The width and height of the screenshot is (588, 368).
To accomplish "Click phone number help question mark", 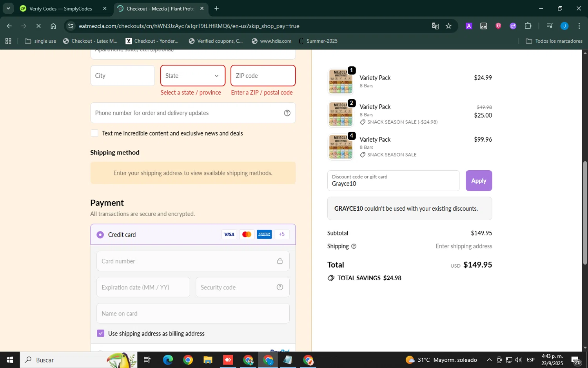I will pos(287,113).
